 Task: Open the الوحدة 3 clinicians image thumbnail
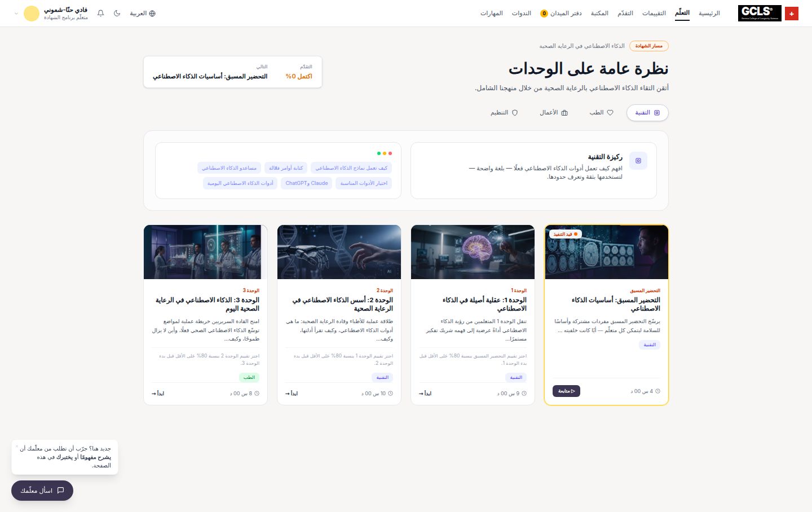(x=206, y=252)
